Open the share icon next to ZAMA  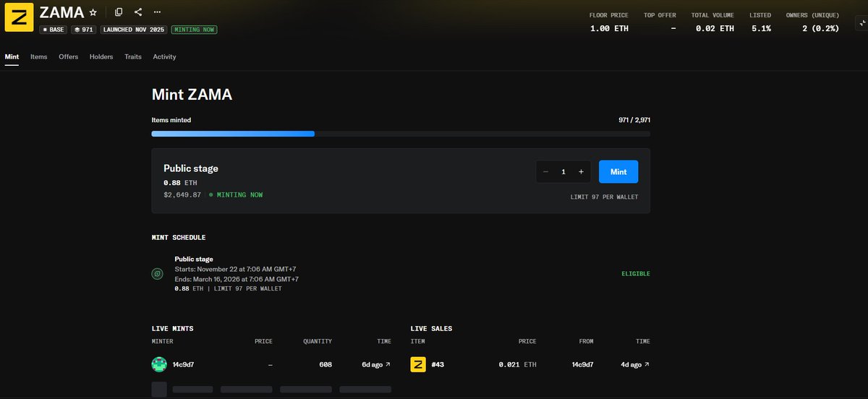(138, 12)
